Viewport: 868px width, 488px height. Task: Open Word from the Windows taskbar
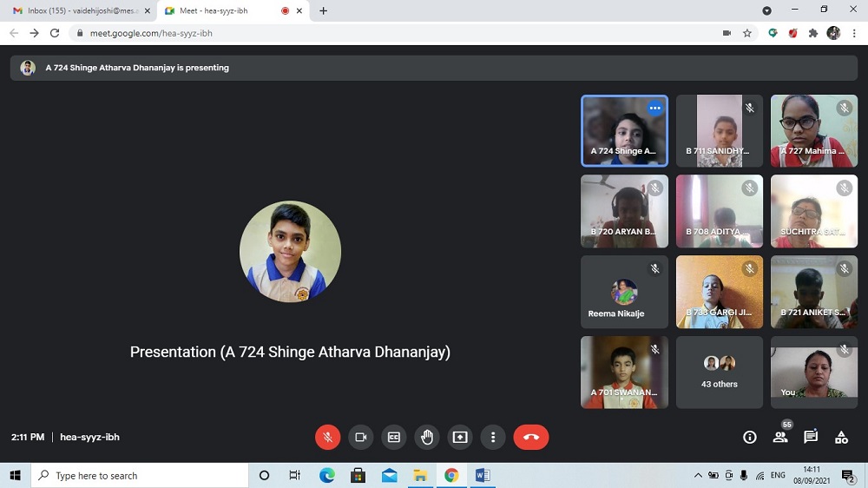point(483,476)
